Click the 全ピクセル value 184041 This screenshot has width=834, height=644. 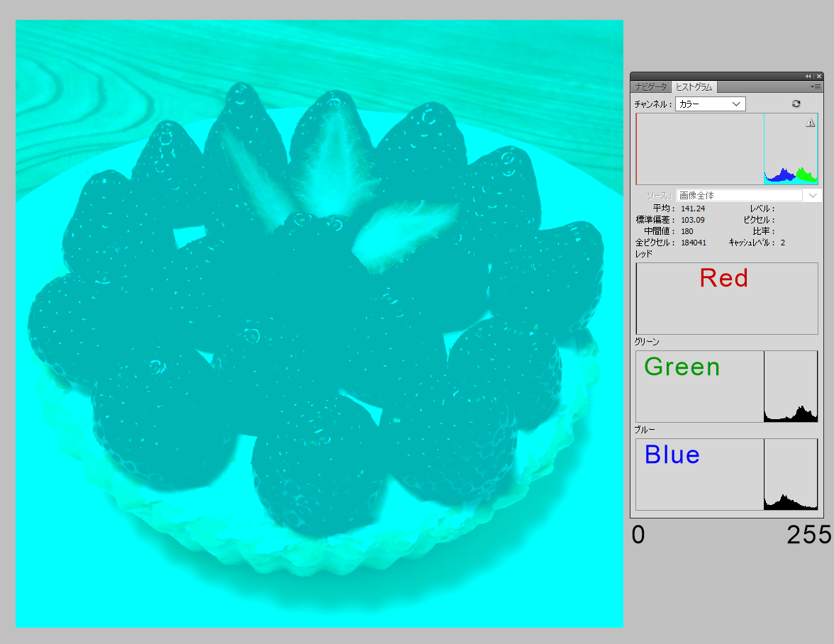point(694,243)
